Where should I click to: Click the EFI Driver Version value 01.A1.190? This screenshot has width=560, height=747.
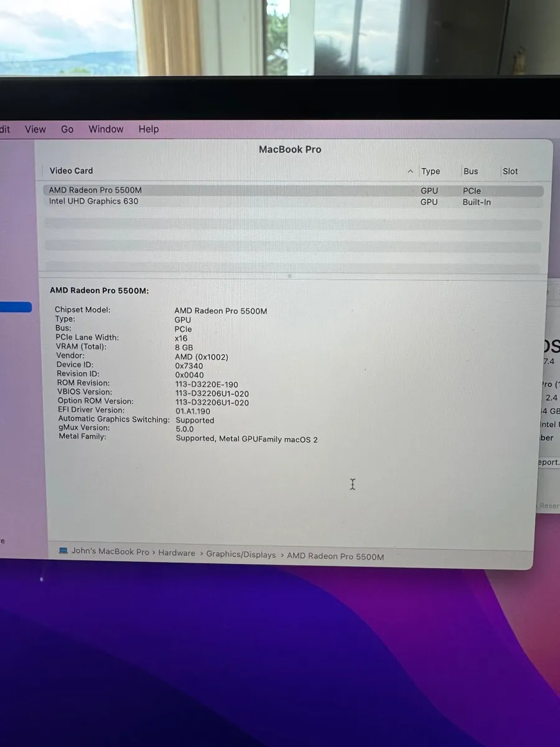pyautogui.click(x=193, y=411)
